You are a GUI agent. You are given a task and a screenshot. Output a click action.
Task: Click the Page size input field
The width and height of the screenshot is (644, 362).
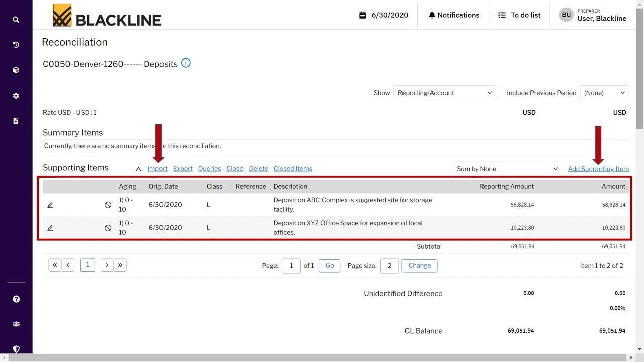point(389,266)
